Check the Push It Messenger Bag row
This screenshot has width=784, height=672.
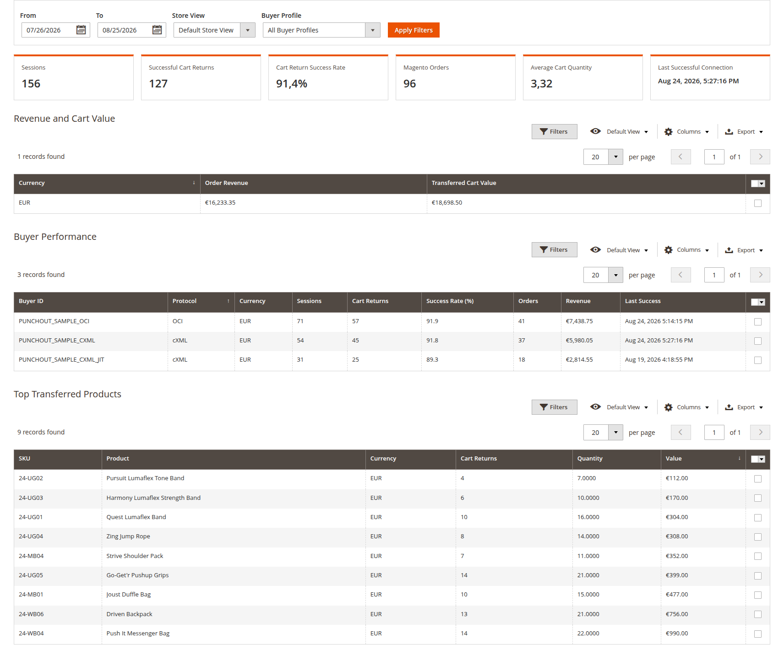(758, 634)
